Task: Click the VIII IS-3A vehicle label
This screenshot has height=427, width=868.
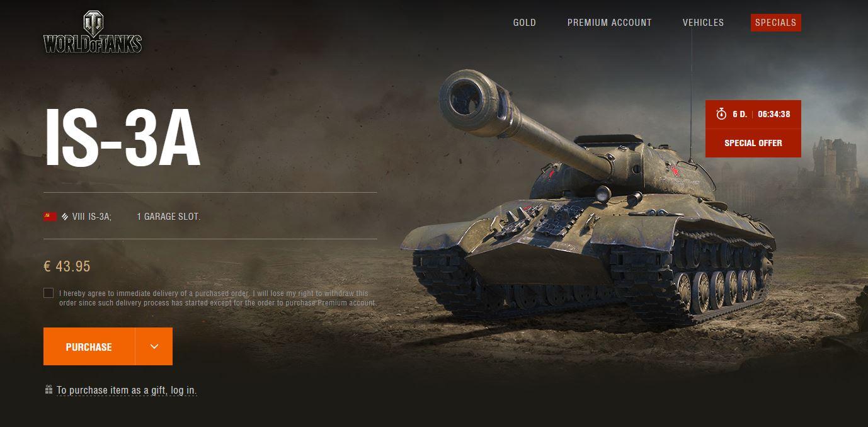Action: pos(91,217)
